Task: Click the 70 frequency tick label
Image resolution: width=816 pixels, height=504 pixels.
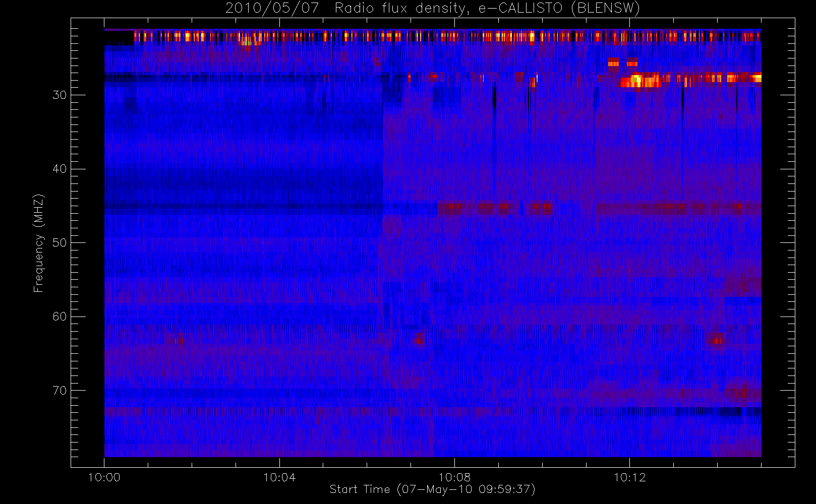Action: [60, 390]
